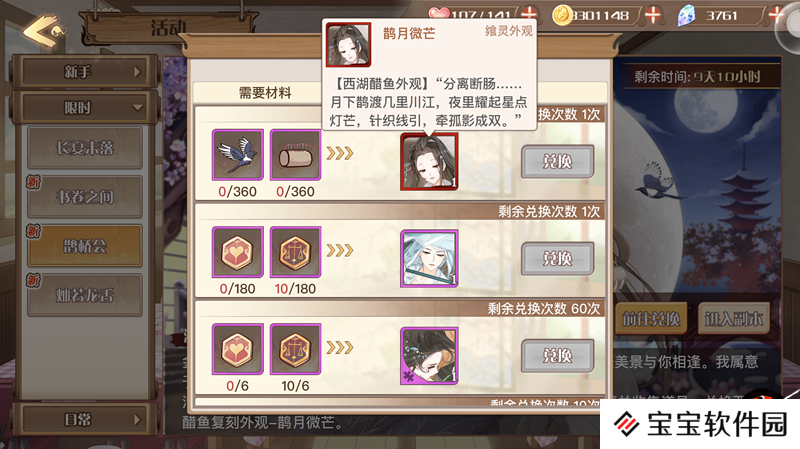Tap the white-haired character reward icon
This screenshot has height=449, width=800.
(429, 258)
